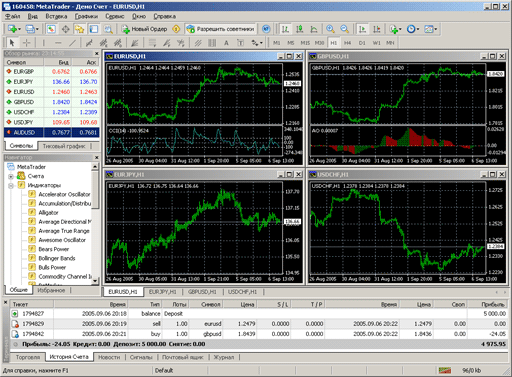
Task: Open the New Chart toolbar icon
Action: pyautogui.click(x=12, y=29)
